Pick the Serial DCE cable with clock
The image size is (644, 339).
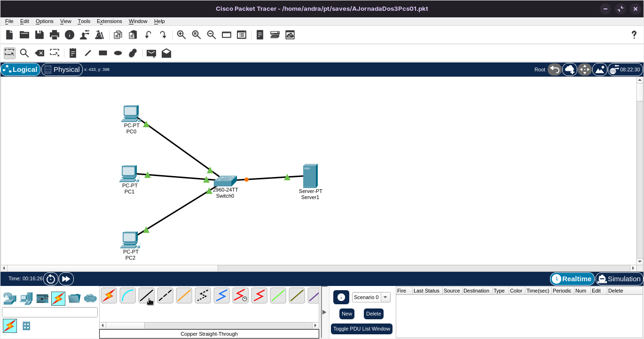[241, 295]
